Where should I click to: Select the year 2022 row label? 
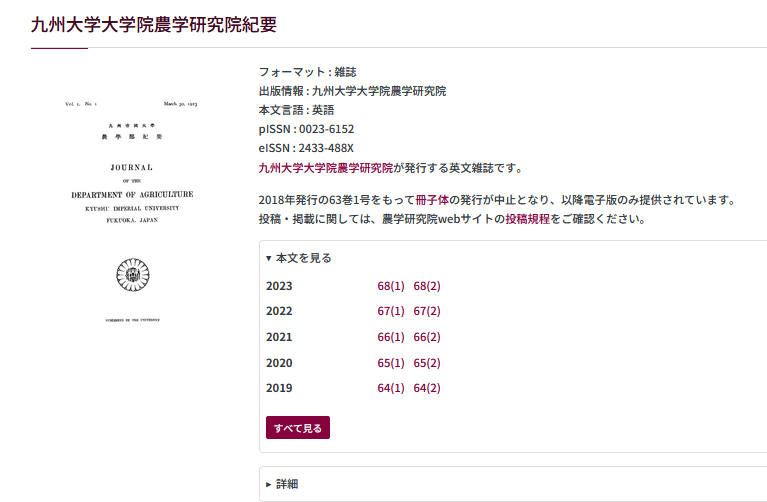[x=279, y=311]
